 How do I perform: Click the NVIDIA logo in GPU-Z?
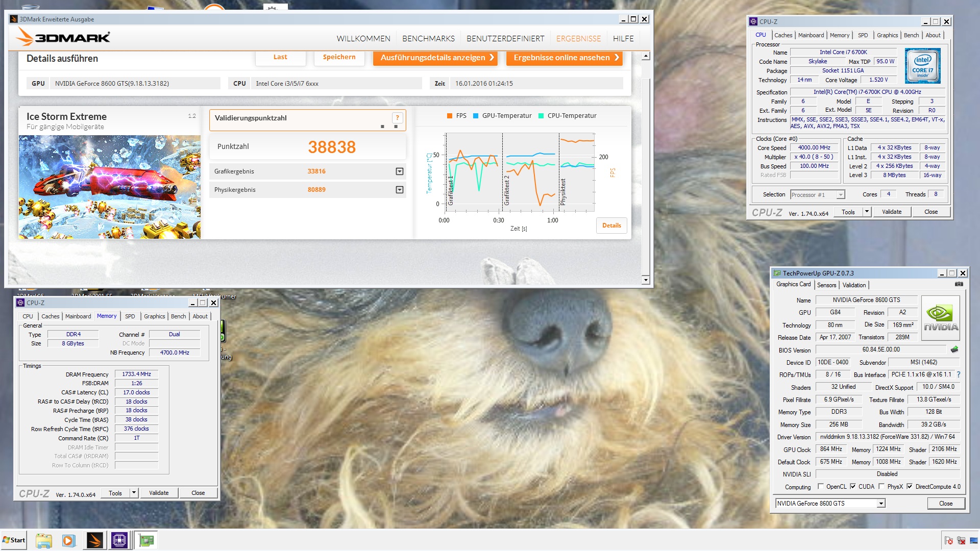[x=941, y=319]
